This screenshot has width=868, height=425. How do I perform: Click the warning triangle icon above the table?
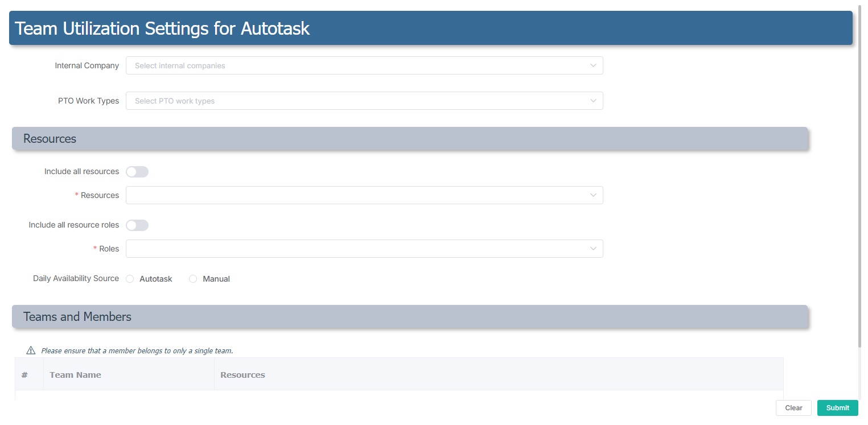pyautogui.click(x=30, y=350)
